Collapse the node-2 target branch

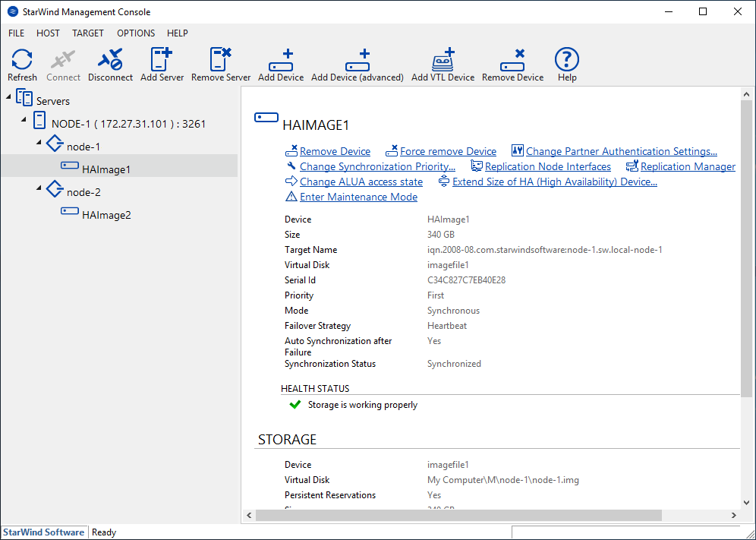[x=39, y=188]
